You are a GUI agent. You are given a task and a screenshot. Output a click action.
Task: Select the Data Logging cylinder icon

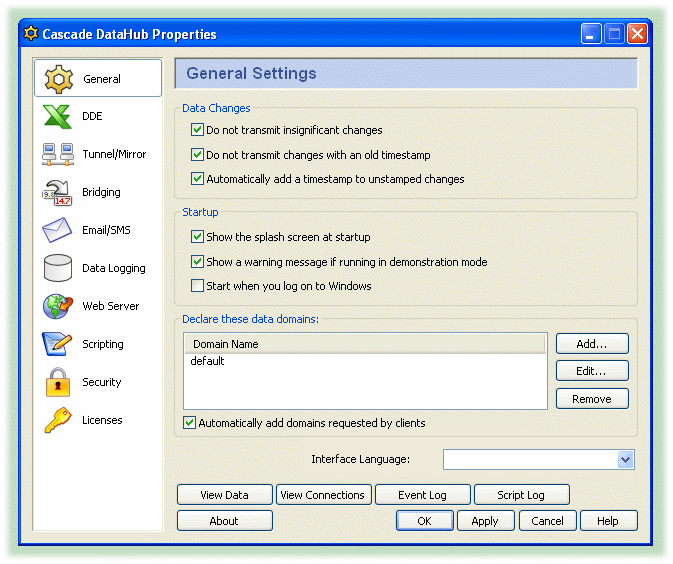click(x=58, y=268)
